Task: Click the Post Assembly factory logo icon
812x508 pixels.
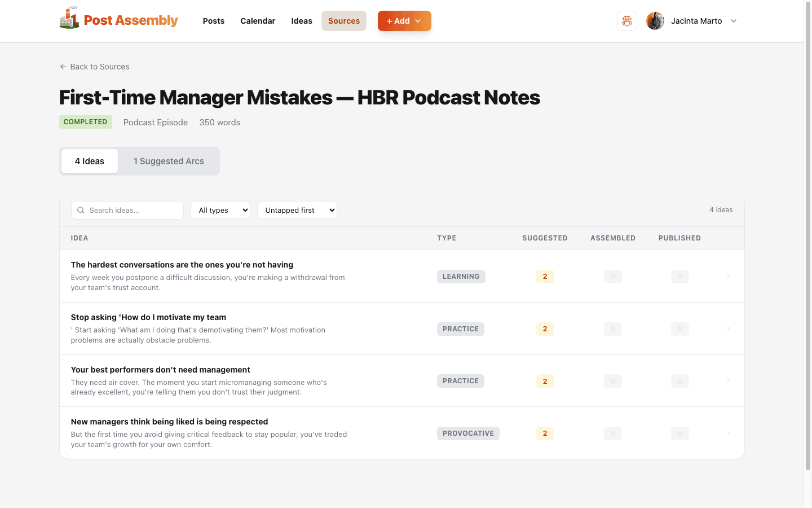Action: [69, 19]
